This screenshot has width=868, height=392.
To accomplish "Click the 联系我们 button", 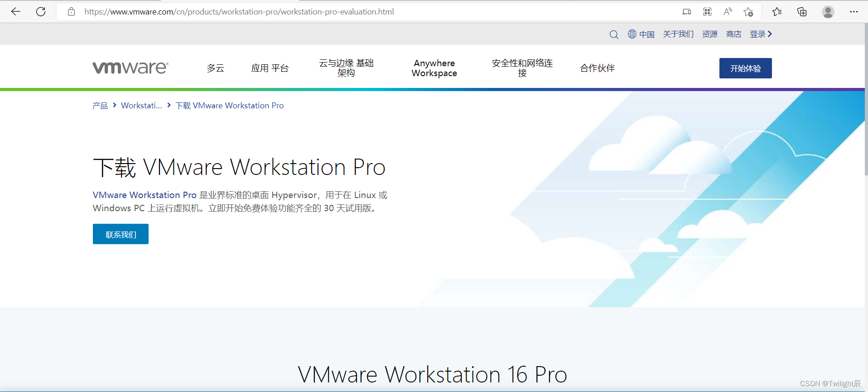I will click(x=121, y=234).
